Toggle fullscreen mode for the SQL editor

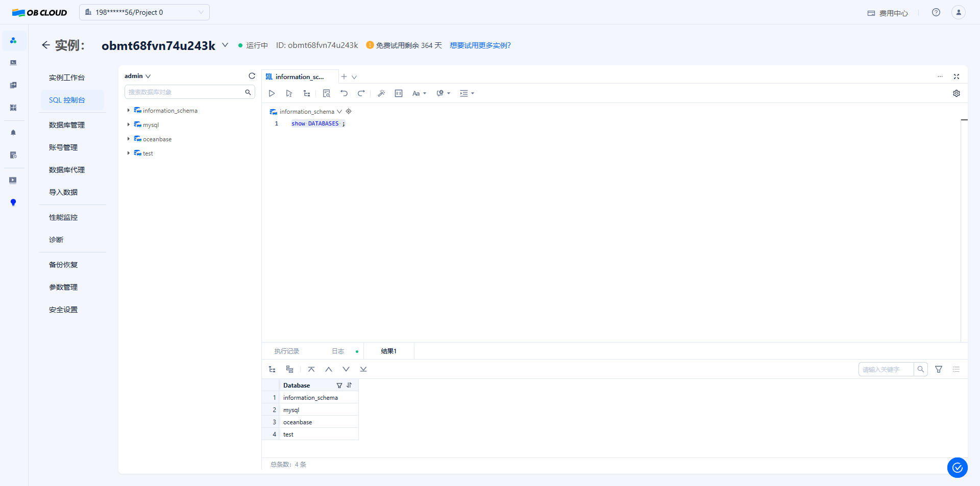[x=956, y=76]
